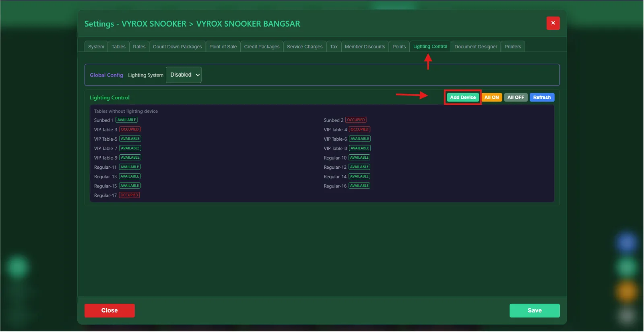Expand the Lighting System dropdown

184,75
